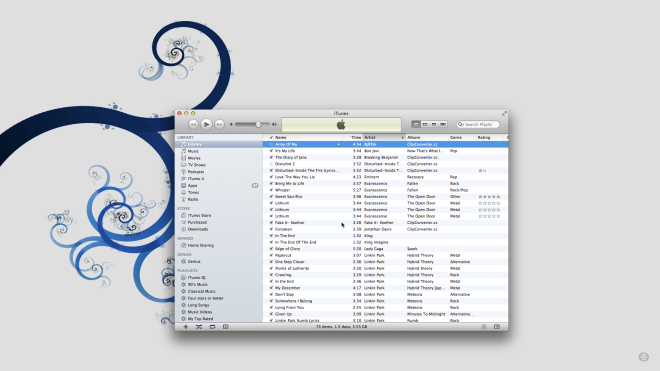The width and height of the screenshot is (660, 371).
Task: Switch to album list view button
Action: pyautogui.click(x=425, y=124)
